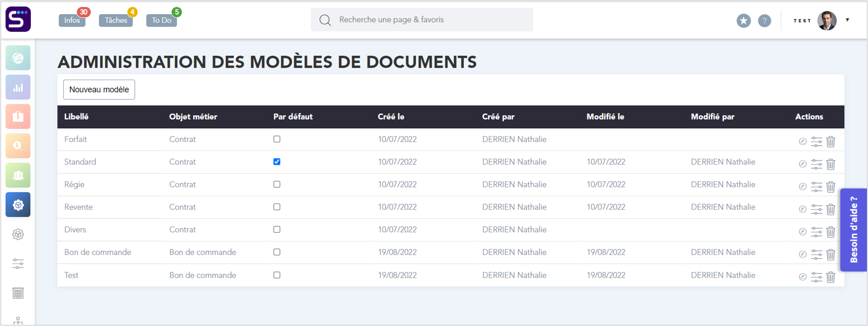This screenshot has width=868, height=326.
Task: Open settings sliders for Forfait row
Action: (x=817, y=141)
